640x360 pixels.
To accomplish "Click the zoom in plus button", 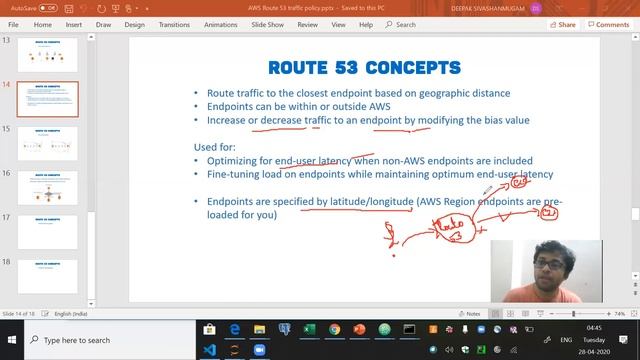I will [x=609, y=314].
